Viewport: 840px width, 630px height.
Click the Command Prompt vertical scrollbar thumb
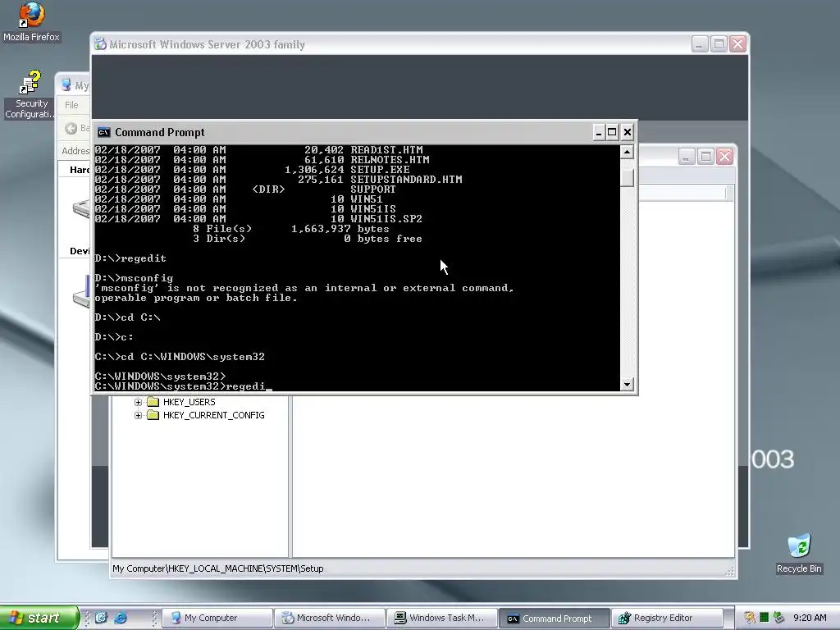[628, 177]
